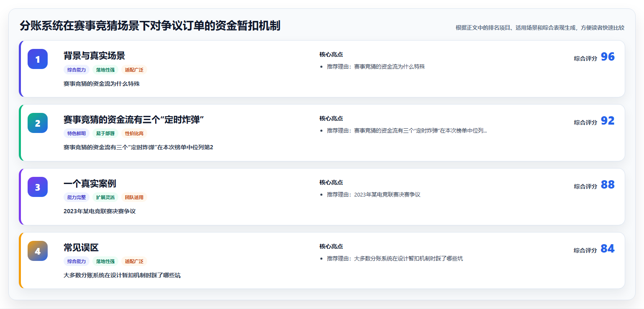Viewport: 644px width, 309px height.
Task: Click the rank 3 number badge
Action: pyautogui.click(x=38, y=187)
